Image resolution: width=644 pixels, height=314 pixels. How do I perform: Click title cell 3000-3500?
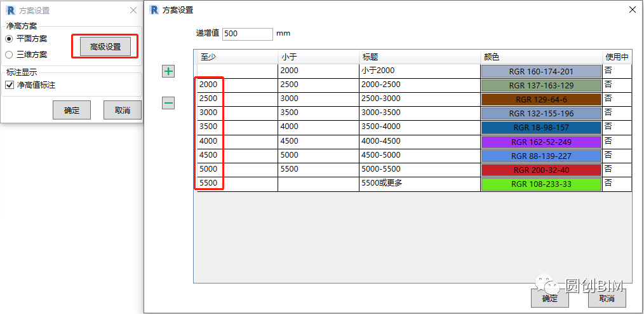click(420, 113)
